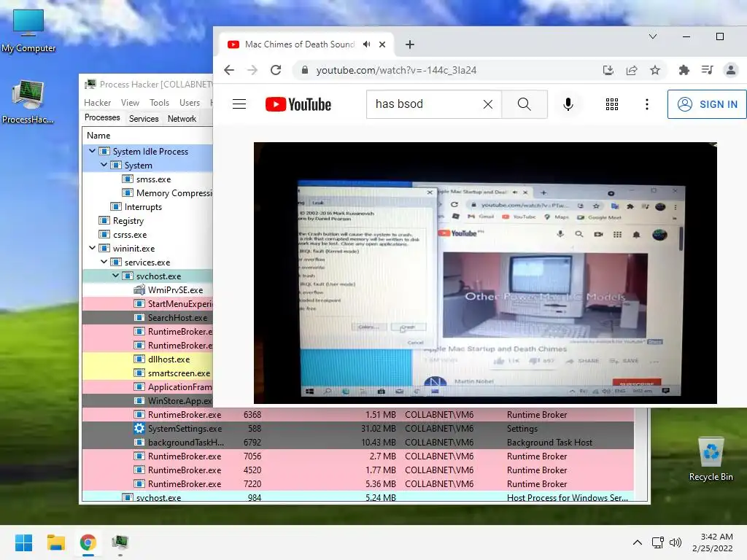Open volume control in system tray

point(676,542)
